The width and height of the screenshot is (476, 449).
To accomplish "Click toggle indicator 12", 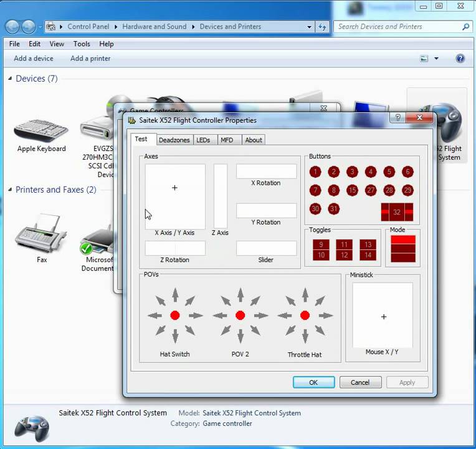I will point(345,255).
